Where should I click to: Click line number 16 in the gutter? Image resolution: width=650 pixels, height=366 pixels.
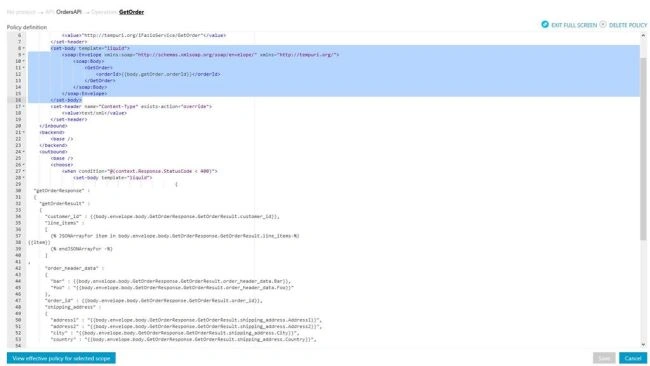click(18, 100)
